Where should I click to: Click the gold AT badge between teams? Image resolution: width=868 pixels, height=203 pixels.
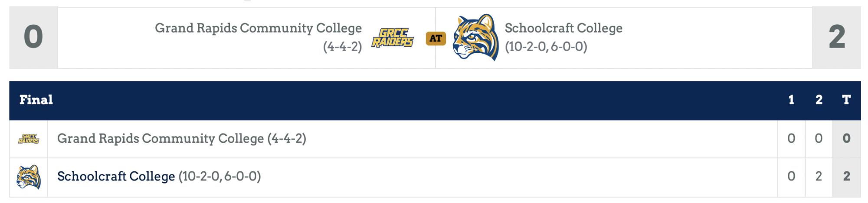pyautogui.click(x=436, y=39)
